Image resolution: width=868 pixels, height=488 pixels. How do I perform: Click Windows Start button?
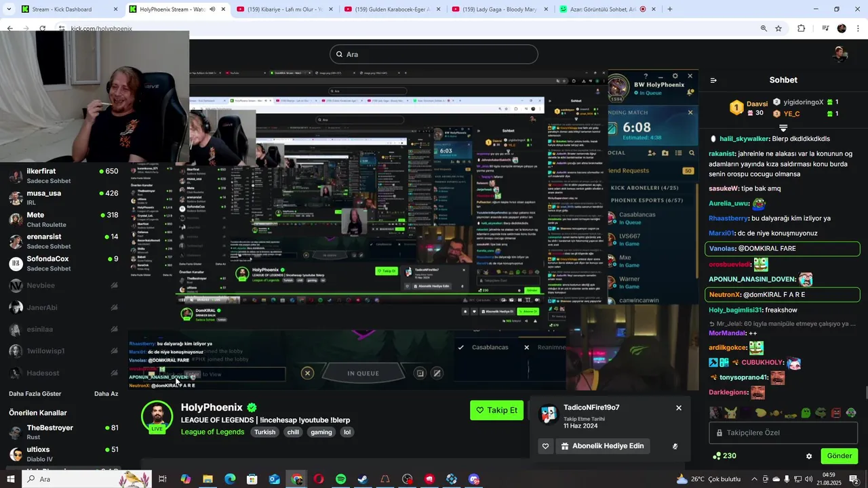tap(11, 479)
